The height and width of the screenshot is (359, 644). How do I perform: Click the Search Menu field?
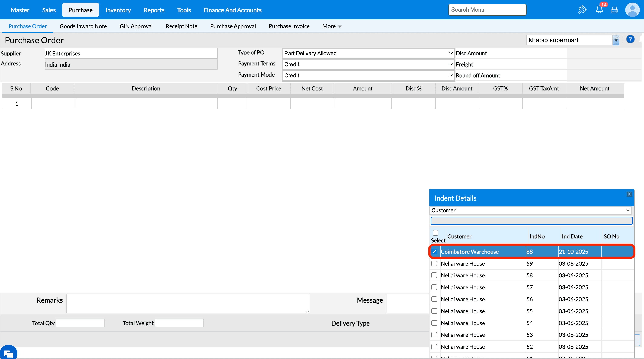tap(487, 10)
